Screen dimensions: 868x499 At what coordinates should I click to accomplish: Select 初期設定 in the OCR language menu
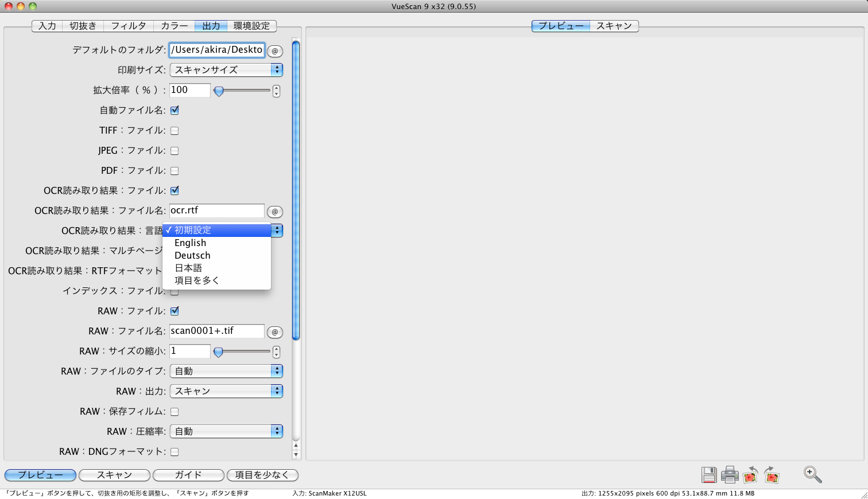click(216, 230)
